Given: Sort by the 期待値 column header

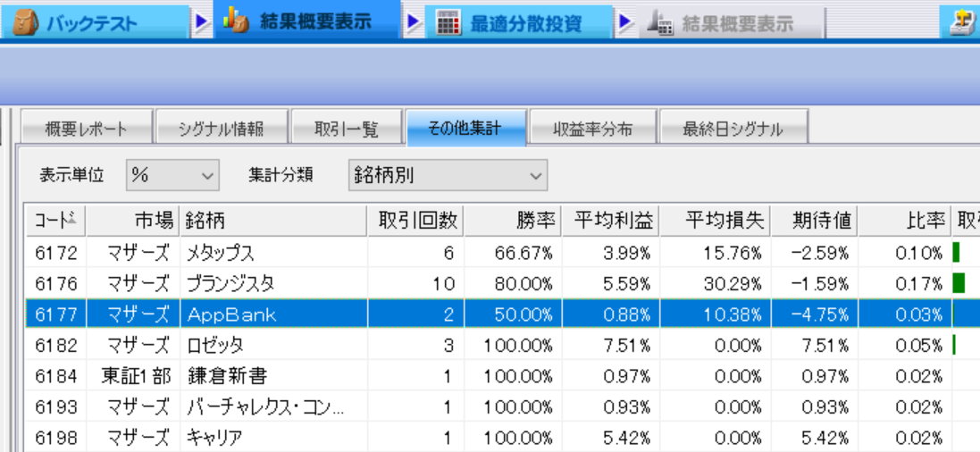Looking at the screenshot, I should pos(815,220).
